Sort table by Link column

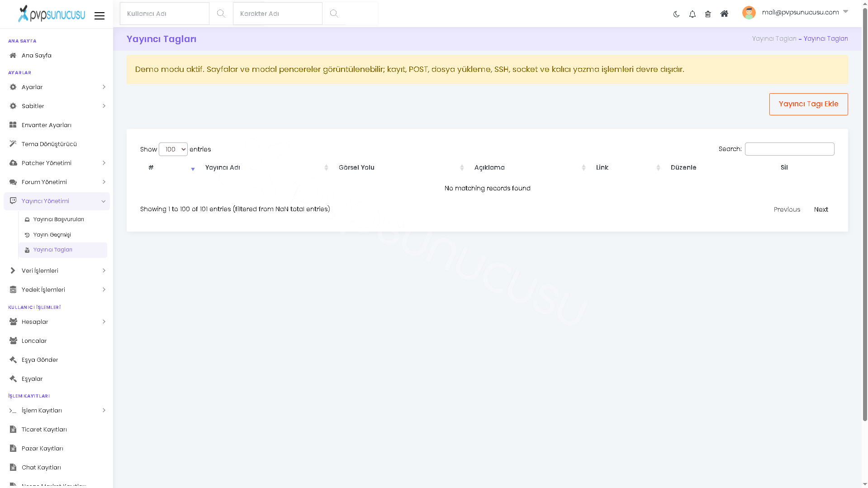(625, 168)
